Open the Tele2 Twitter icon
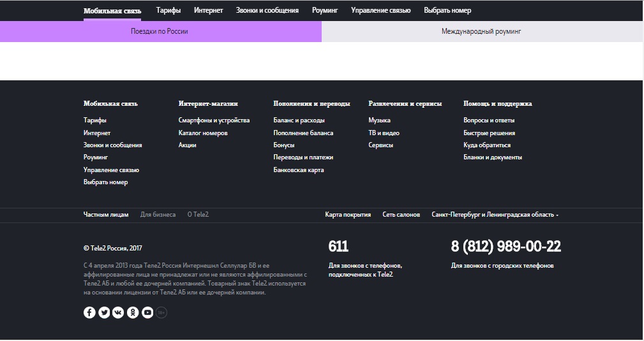The height and width of the screenshot is (341, 644). click(x=104, y=313)
